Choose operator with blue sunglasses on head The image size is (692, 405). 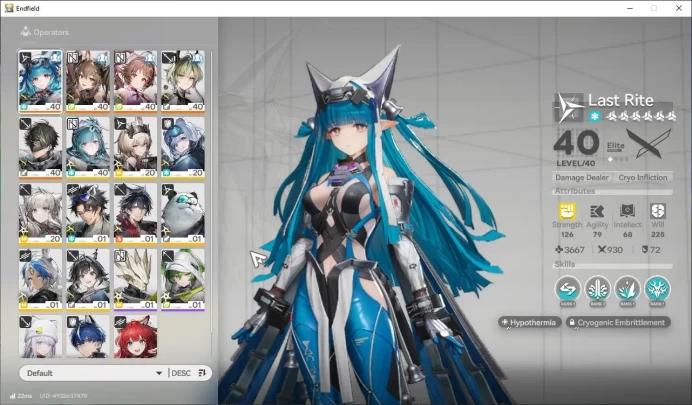[x=88, y=214]
